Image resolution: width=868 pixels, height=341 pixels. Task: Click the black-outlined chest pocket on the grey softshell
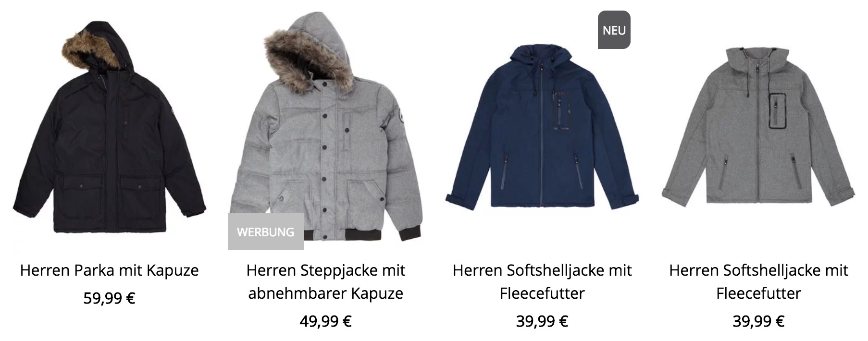coord(777,110)
